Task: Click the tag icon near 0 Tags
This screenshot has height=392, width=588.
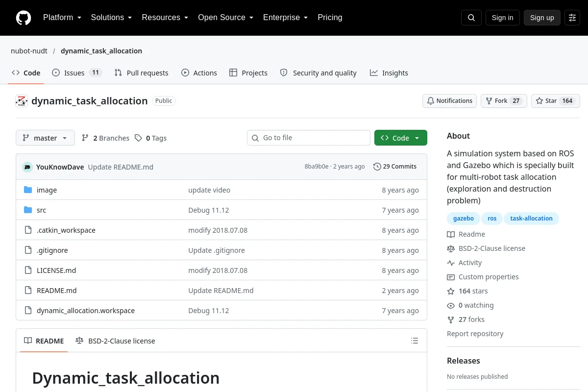Action: coord(139,138)
